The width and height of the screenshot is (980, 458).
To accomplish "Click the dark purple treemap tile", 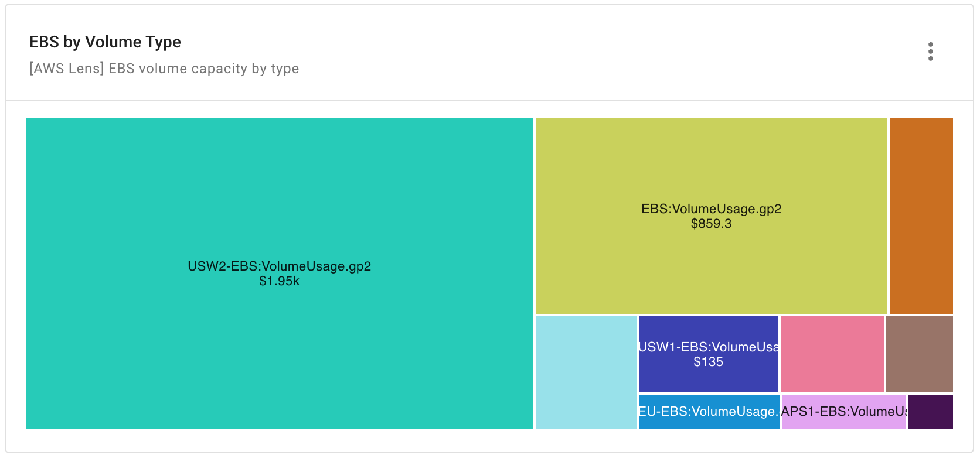I will click(930, 412).
